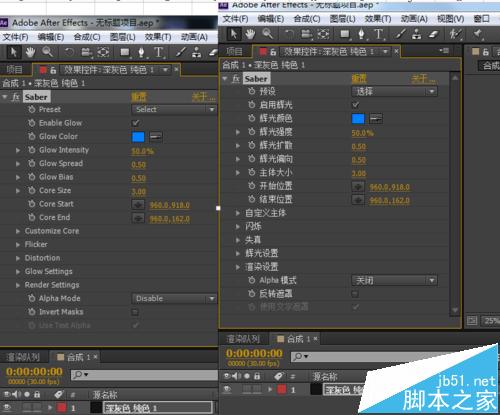The image size is (500, 415).
Task: Open 编辑(E) menu in right window
Action: [x=271, y=19]
